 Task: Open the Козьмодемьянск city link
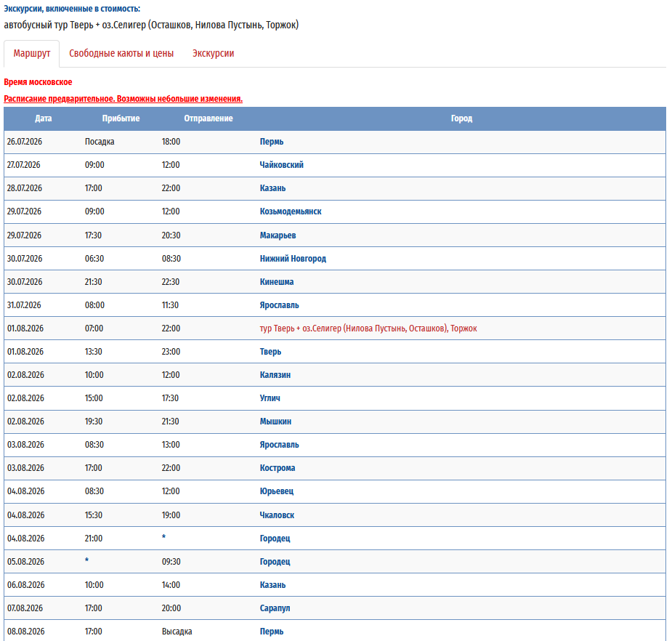(291, 211)
